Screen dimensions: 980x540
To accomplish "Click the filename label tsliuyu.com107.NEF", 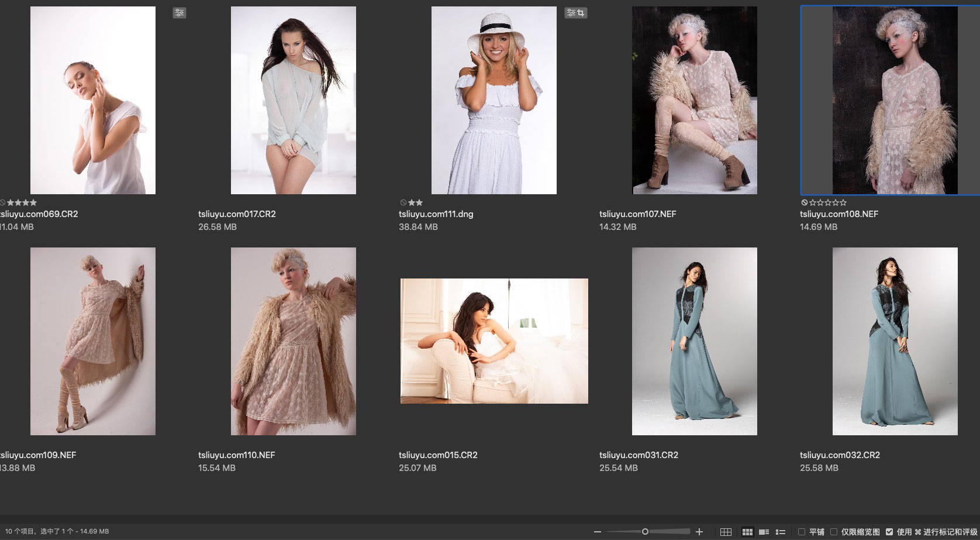I will coord(637,214).
